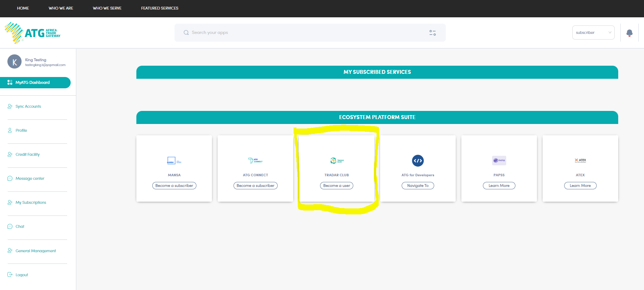644x290 pixels.
Task: Click the testingking3@yopmail.com email text
Action: (x=45, y=65)
